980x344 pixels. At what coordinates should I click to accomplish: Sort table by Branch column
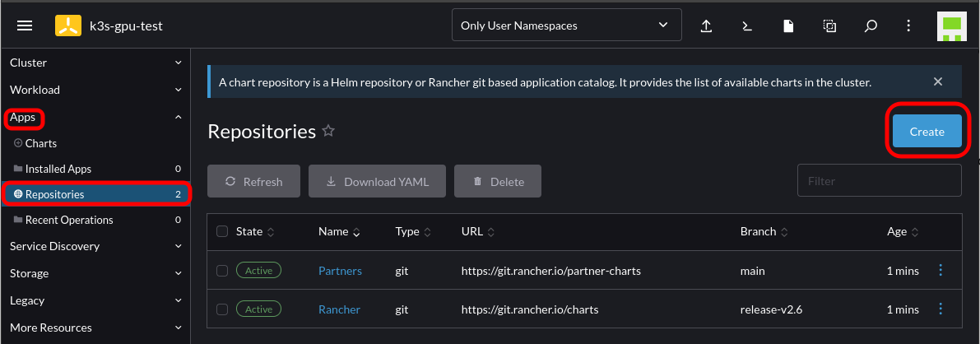point(764,231)
